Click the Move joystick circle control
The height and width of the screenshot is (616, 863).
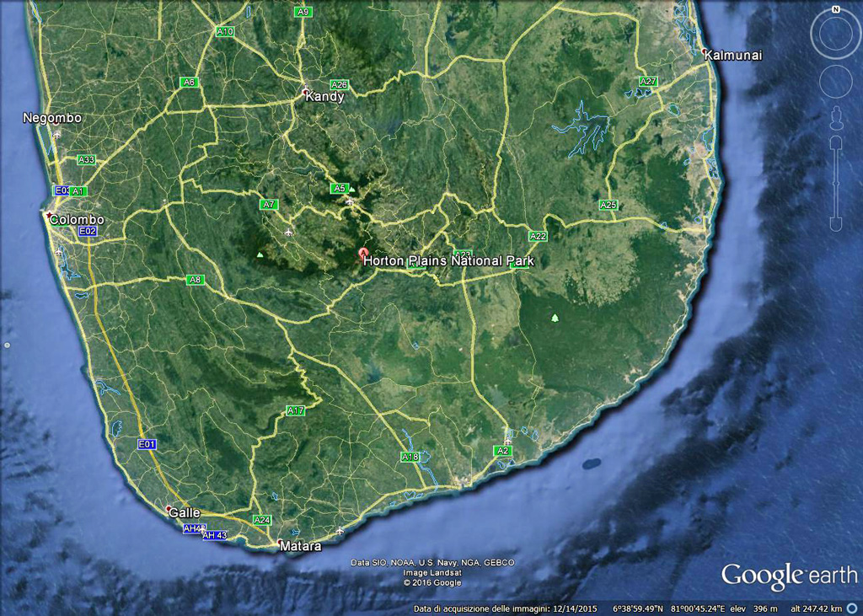tap(835, 82)
